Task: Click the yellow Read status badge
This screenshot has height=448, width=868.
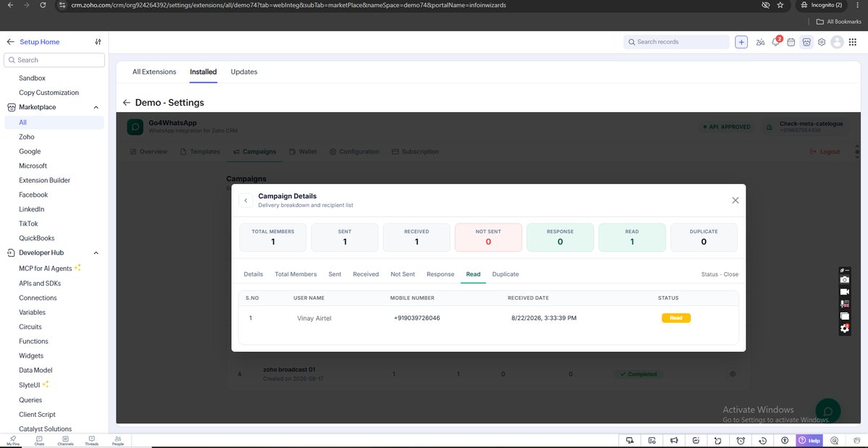Action: (676, 318)
